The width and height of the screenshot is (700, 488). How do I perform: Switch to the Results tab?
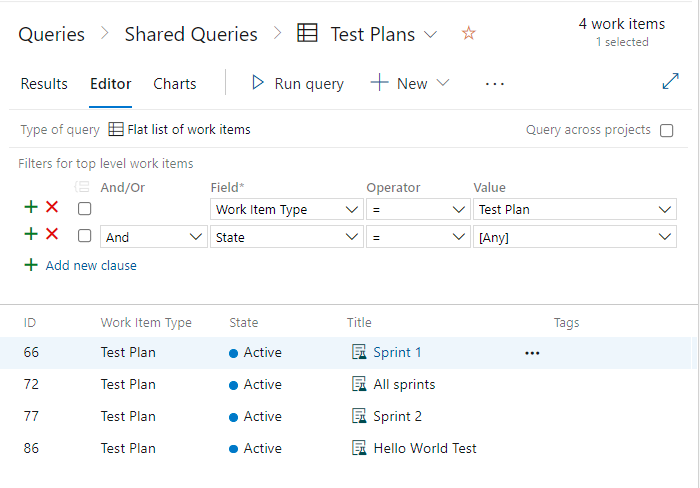(44, 84)
